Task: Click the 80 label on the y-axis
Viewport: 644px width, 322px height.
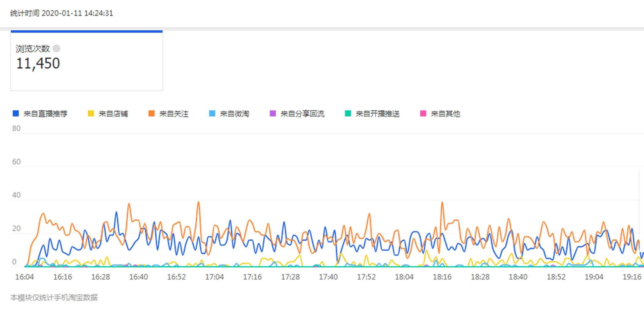Action: point(16,128)
